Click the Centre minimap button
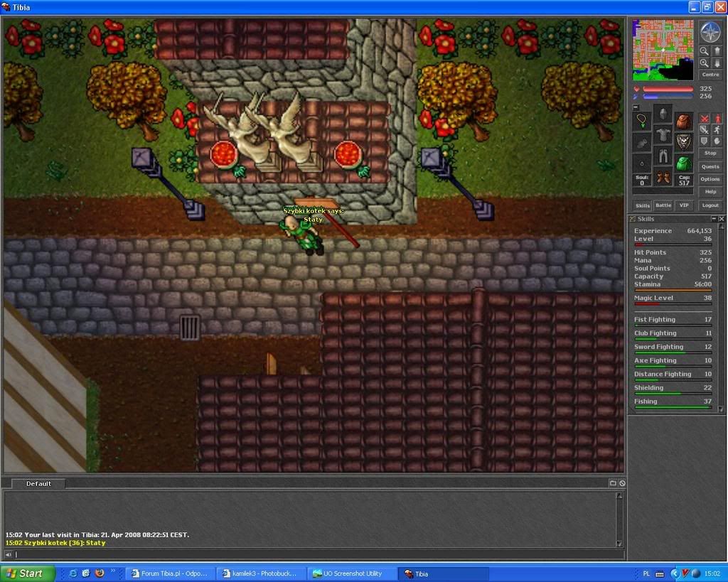Image resolution: width=728 pixels, height=582 pixels. pyautogui.click(x=710, y=74)
